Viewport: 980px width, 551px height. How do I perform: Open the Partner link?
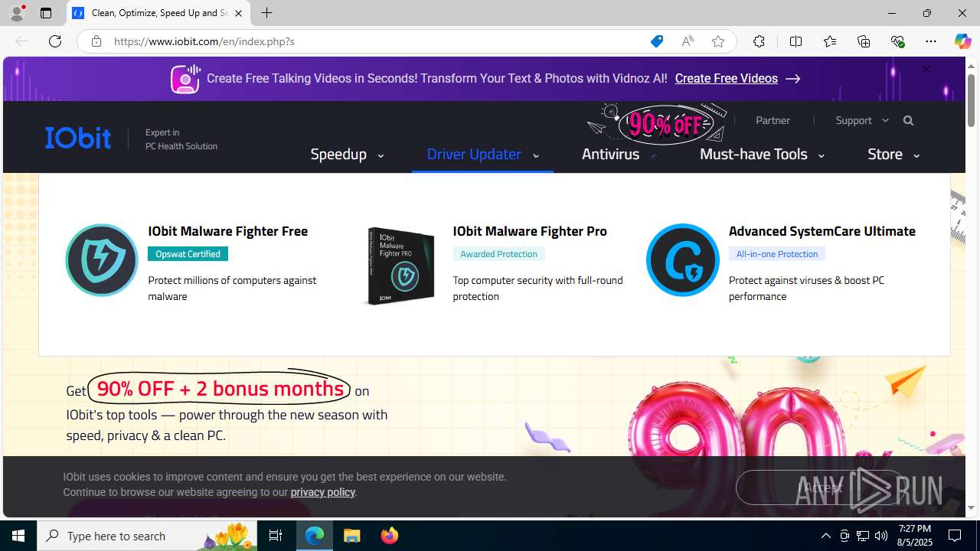pos(773,120)
